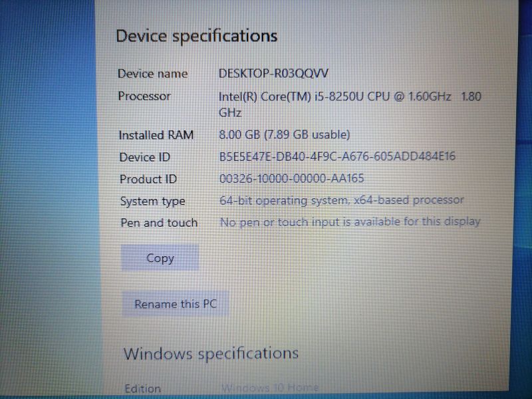Image resolution: width=532 pixels, height=399 pixels.
Task: Click the No pen or touch input text
Action: [350, 222]
